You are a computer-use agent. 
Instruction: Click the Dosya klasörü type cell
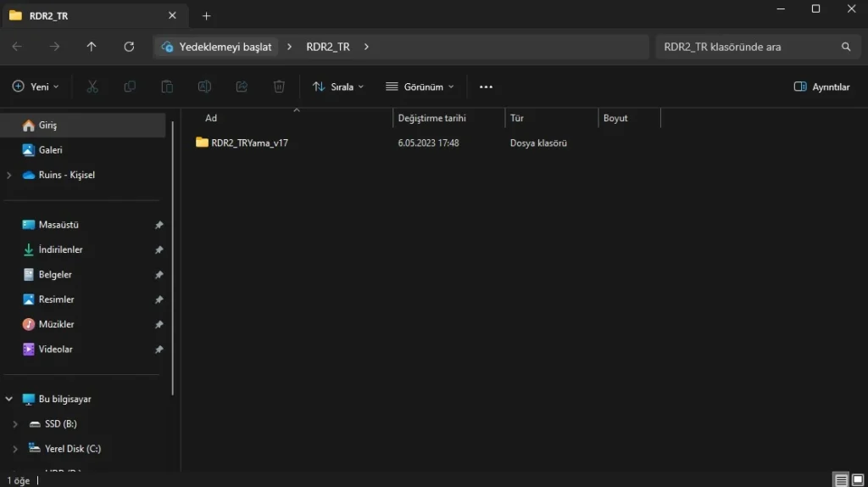click(538, 143)
